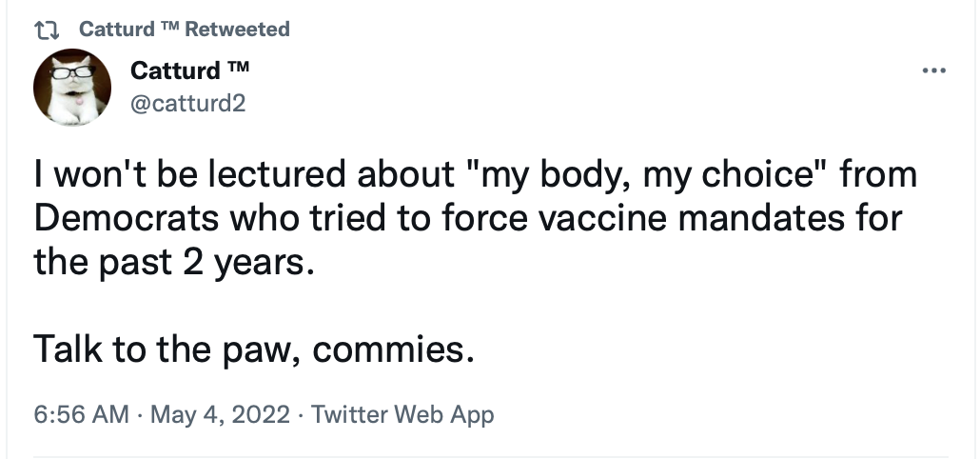Click the word "Democrats" in the tweet
The width and height of the screenshot is (980, 459).
pos(127,218)
